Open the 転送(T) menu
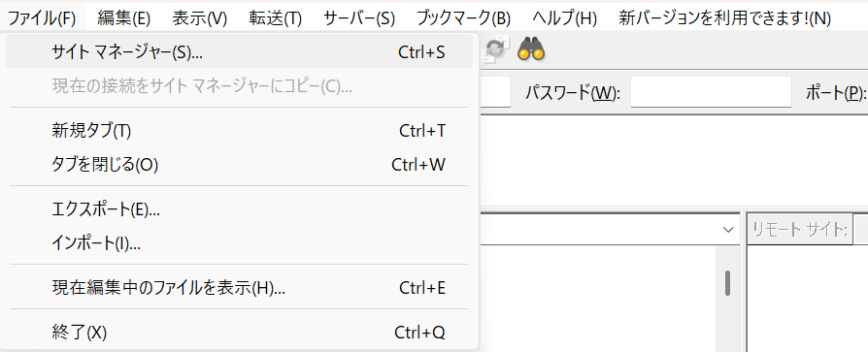 tap(275, 18)
